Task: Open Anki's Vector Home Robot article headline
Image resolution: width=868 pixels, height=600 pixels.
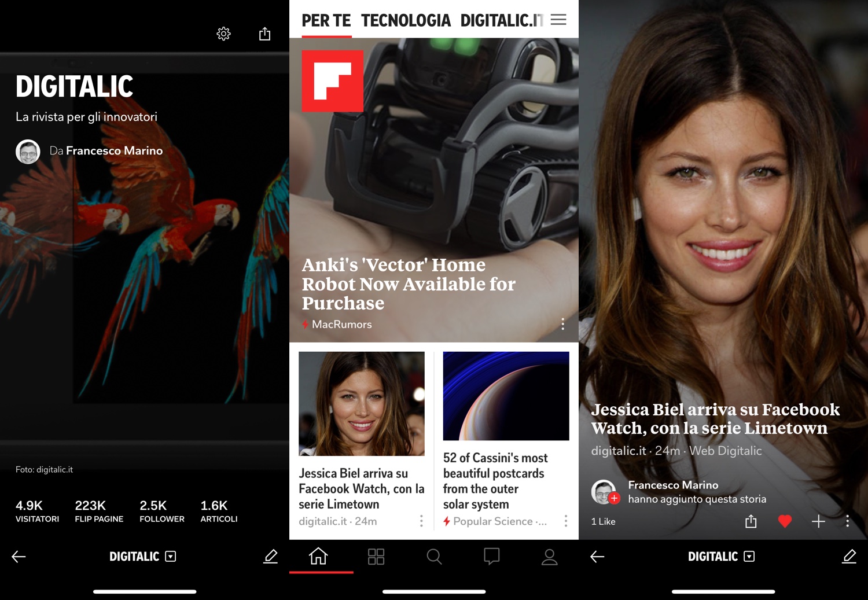Action: click(409, 284)
